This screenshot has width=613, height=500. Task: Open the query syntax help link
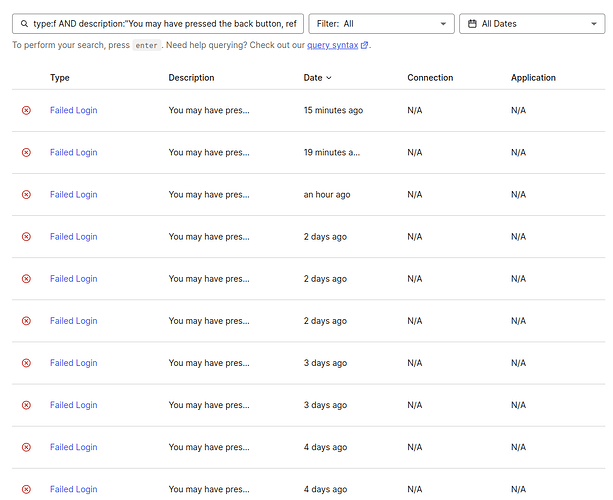(332, 45)
